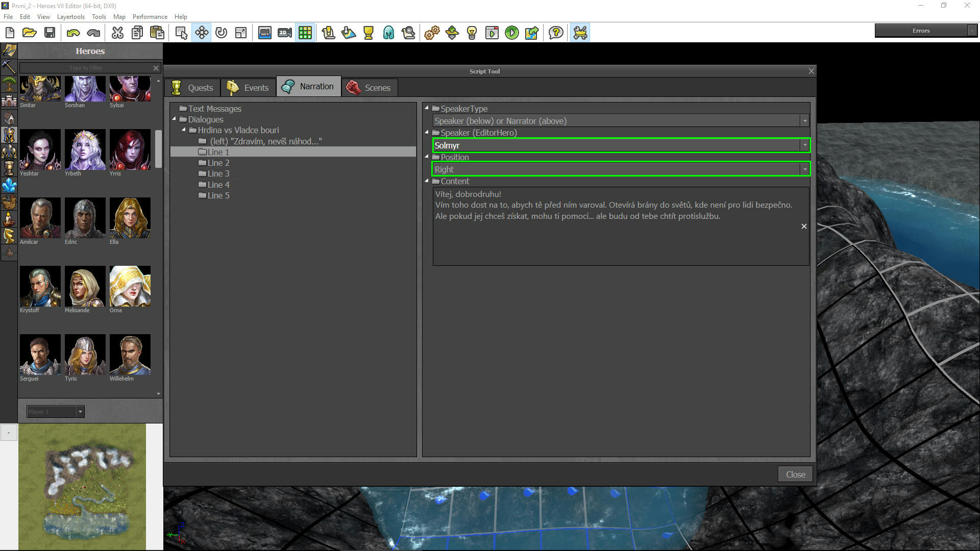The image size is (980, 551).
Task: Select the hammer tool in left sidebar
Action: [9, 67]
